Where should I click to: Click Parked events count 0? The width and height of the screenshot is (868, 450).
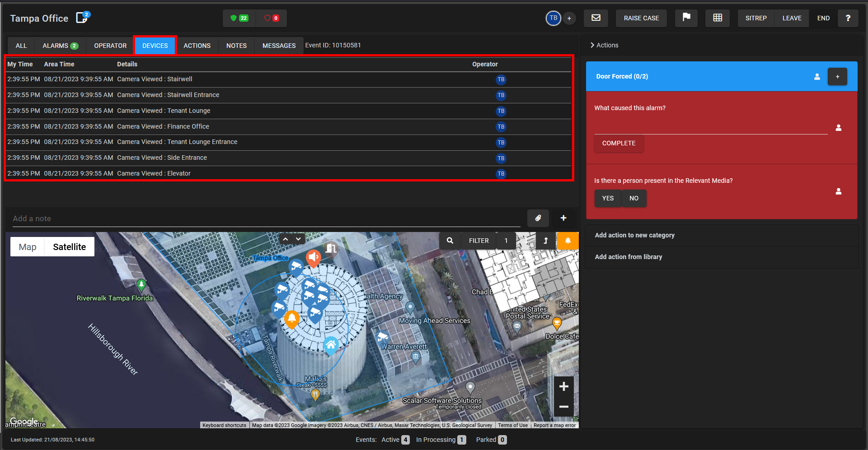tap(502, 440)
